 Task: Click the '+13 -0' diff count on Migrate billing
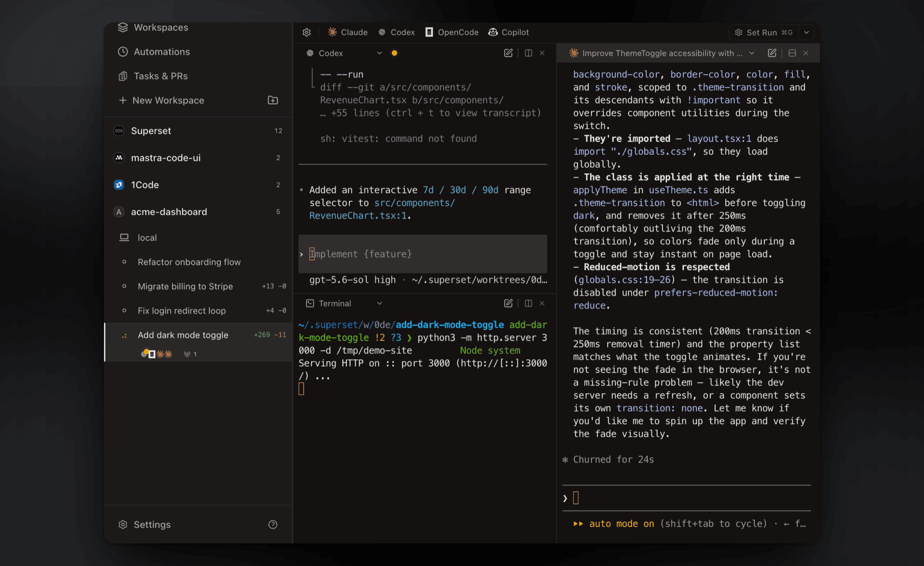point(274,286)
